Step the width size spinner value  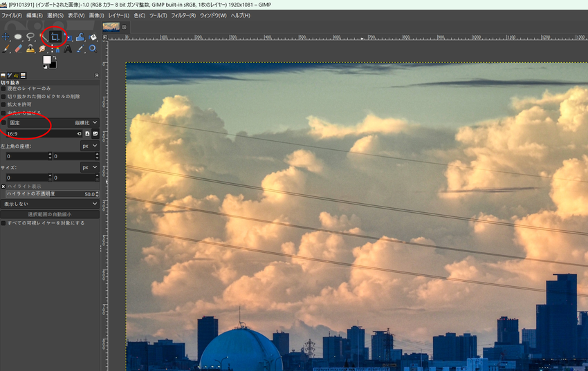pos(50,178)
